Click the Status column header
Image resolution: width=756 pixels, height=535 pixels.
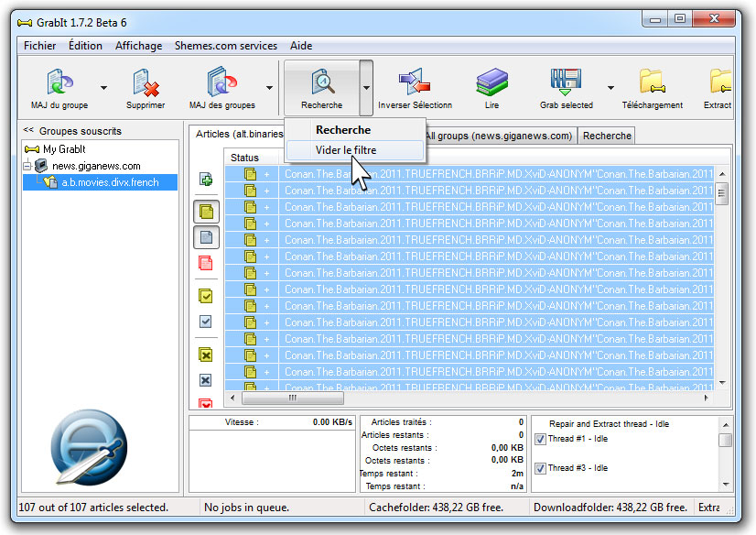click(251, 158)
